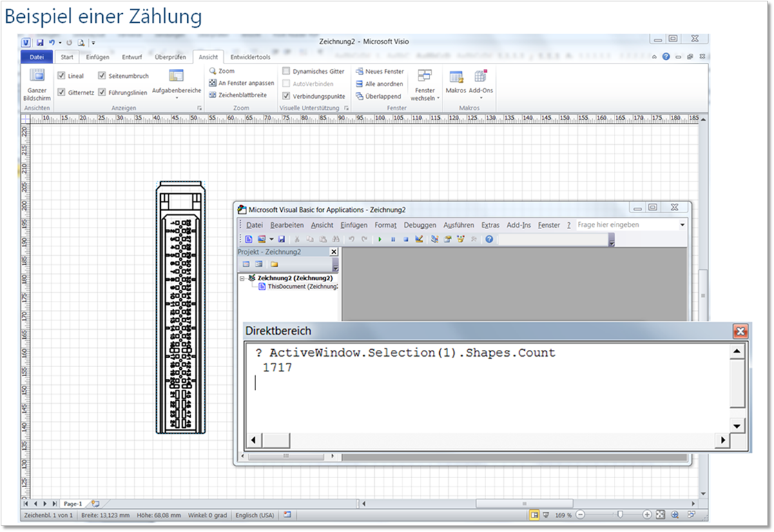Uncheck the Lineal checkbox
Viewport: 774px width, 532px height.
coord(61,75)
